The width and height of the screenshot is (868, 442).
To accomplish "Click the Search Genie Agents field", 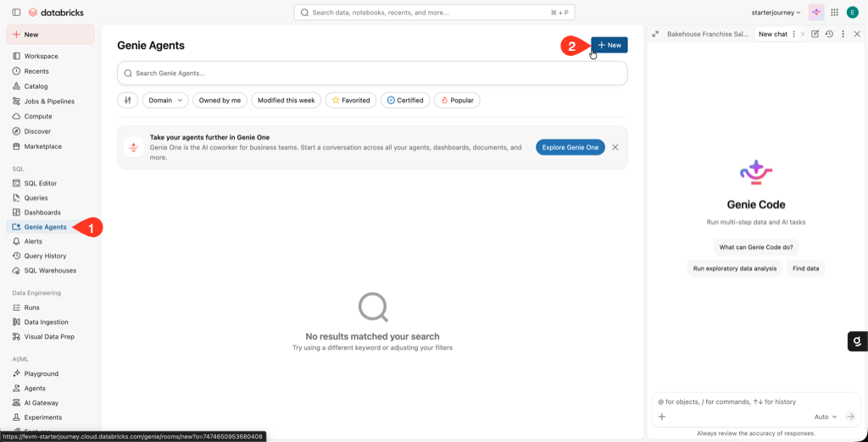I will 373,73.
